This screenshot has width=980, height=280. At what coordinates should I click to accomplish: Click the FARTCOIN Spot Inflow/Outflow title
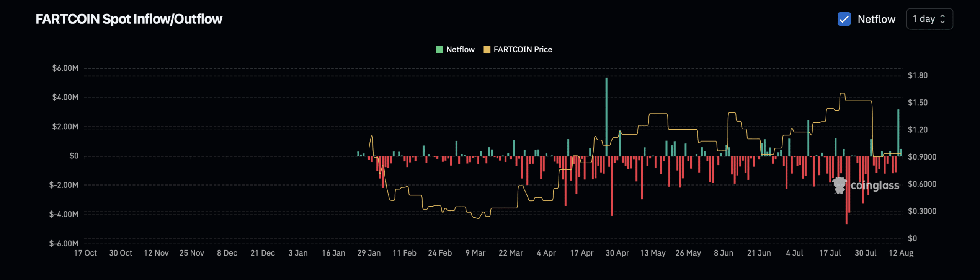tap(129, 19)
